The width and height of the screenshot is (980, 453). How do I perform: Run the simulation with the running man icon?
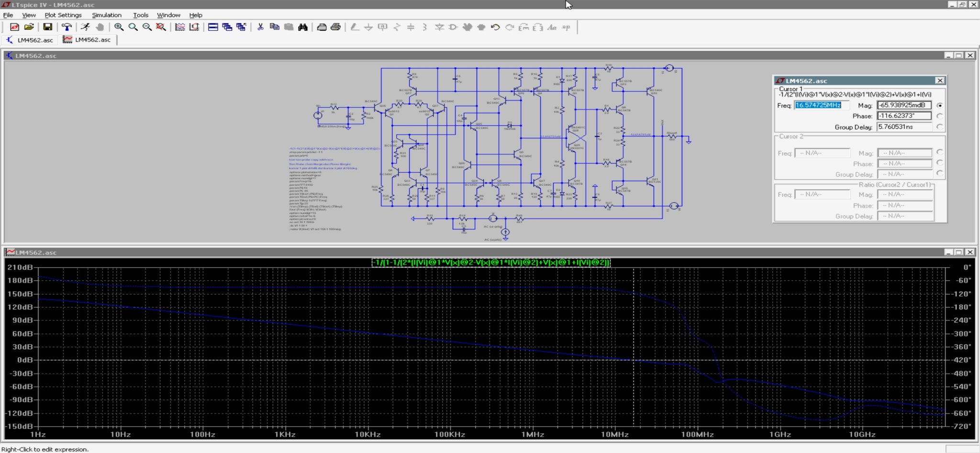(85, 27)
